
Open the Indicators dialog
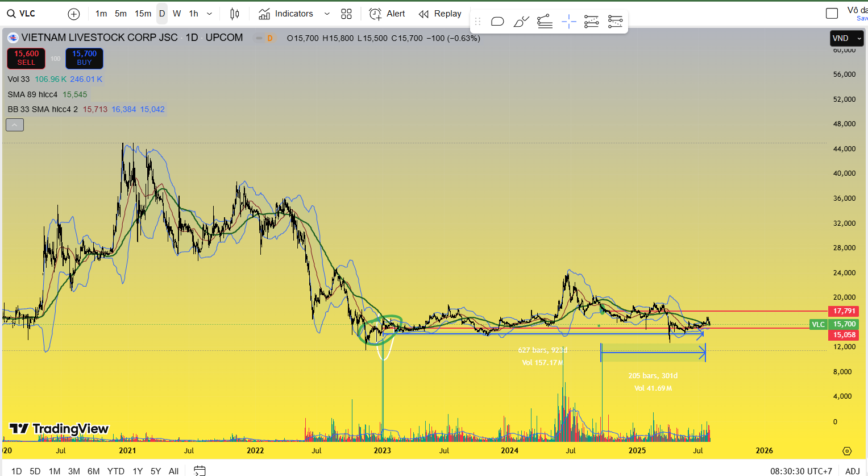[286, 14]
